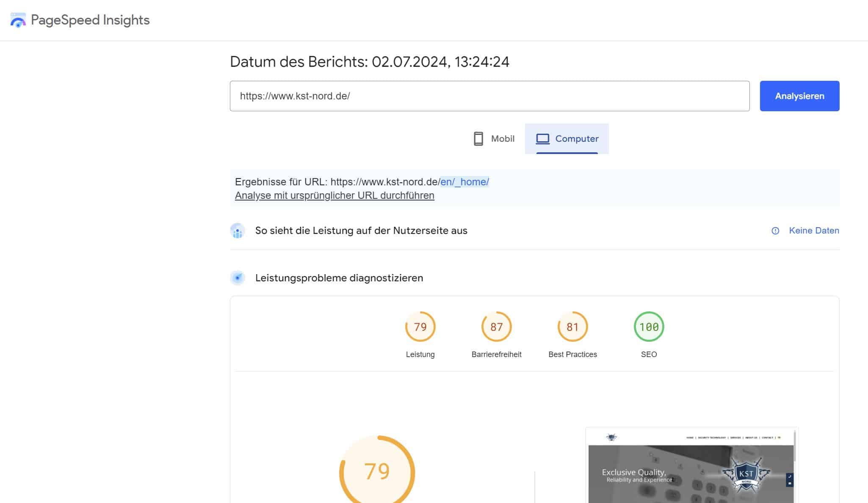Click the highlighted en/_home/ URL text
Image resolution: width=868 pixels, height=503 pixels.
464,182
